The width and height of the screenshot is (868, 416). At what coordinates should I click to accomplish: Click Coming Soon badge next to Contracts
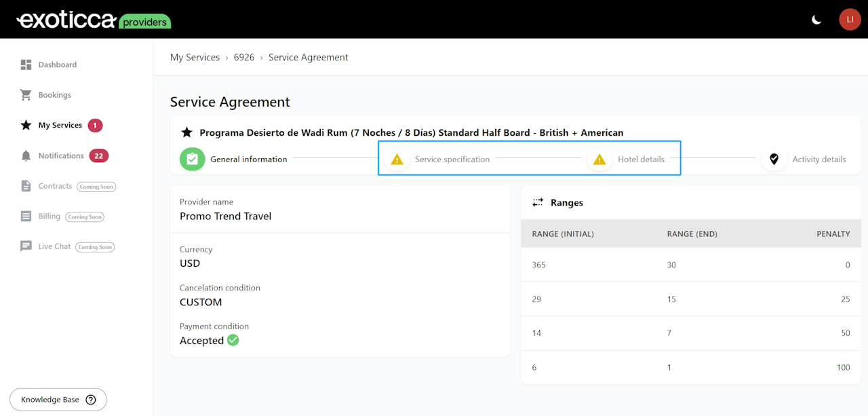[96, 187]
